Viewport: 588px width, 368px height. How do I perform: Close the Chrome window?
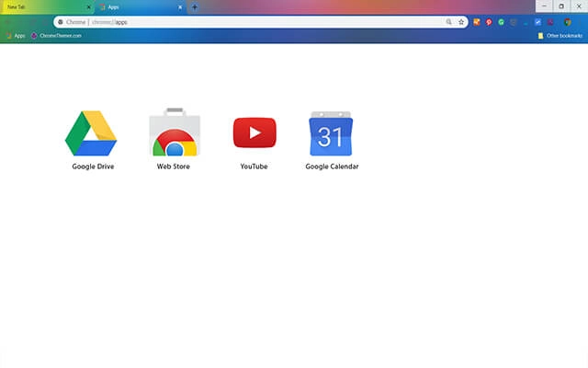579,6
